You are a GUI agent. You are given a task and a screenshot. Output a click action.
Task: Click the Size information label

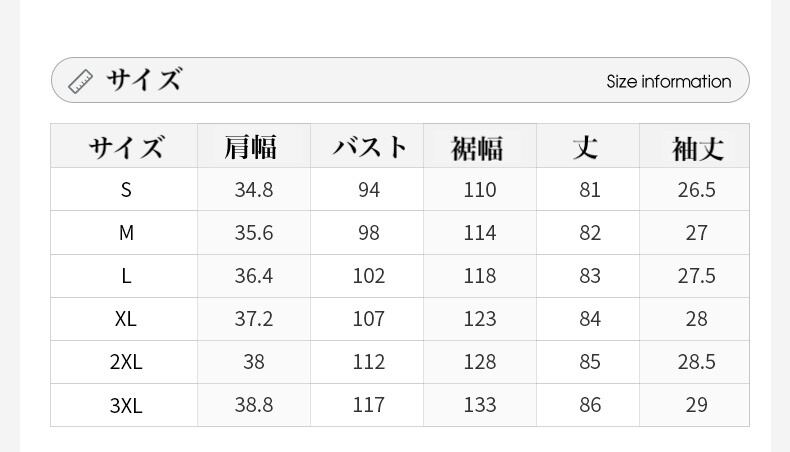[x=668, y=82]
